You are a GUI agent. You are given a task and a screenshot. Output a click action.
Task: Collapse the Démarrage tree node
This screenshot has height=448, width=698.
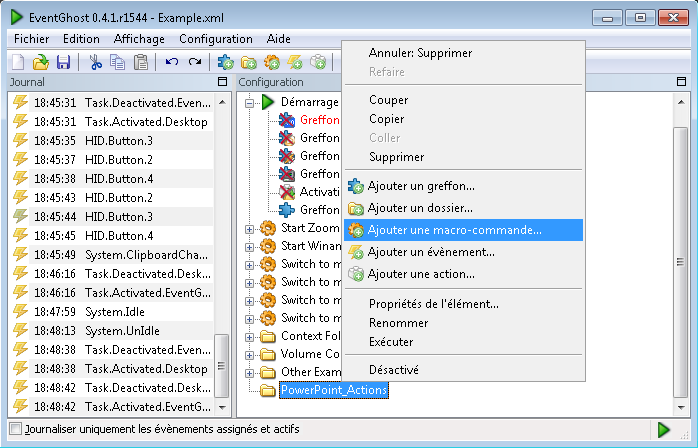tap(249, 103)
